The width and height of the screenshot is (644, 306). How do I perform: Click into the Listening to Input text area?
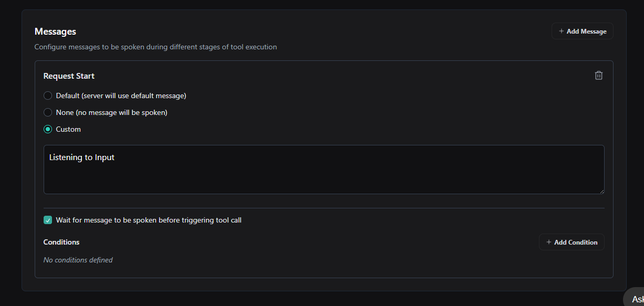324,170
